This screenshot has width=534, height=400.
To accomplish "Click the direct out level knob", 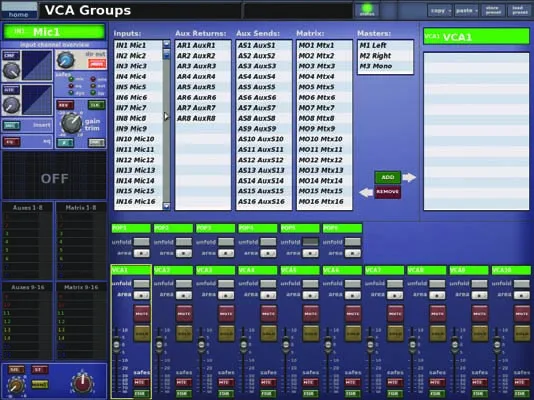I will click(x=65, y=60).
